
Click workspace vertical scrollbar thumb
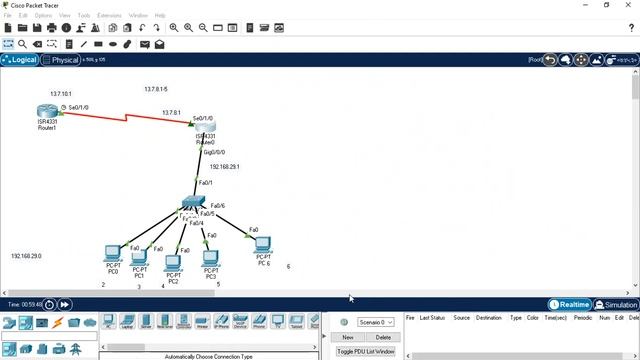636,87
